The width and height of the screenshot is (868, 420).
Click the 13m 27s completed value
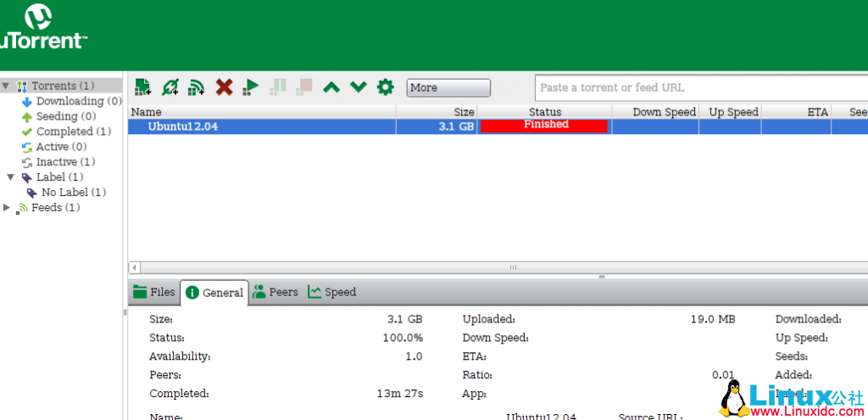coord(400,394)
